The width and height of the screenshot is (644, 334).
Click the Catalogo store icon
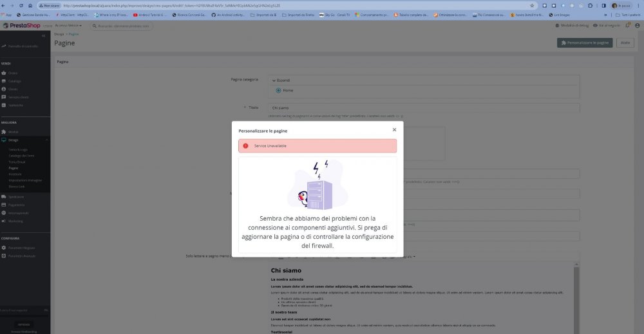click(4, 81)
